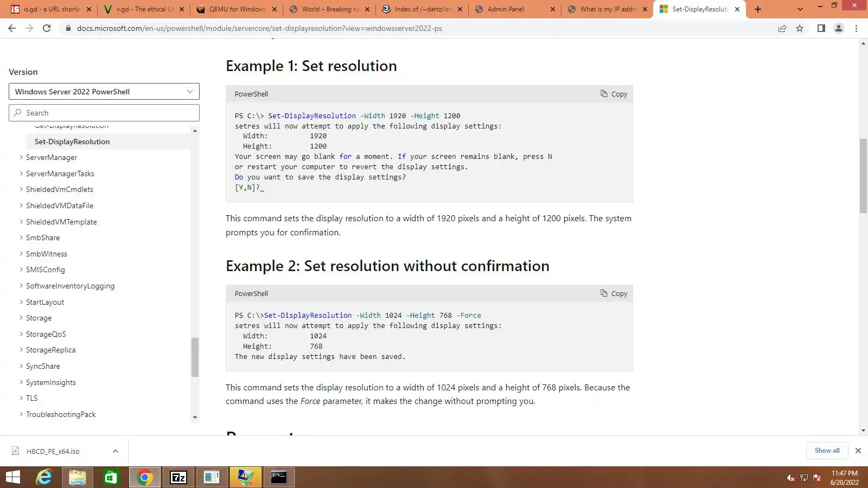The image size is (868, 488).
Task: Open the Version dropdown
Action: tap(104, 92)
